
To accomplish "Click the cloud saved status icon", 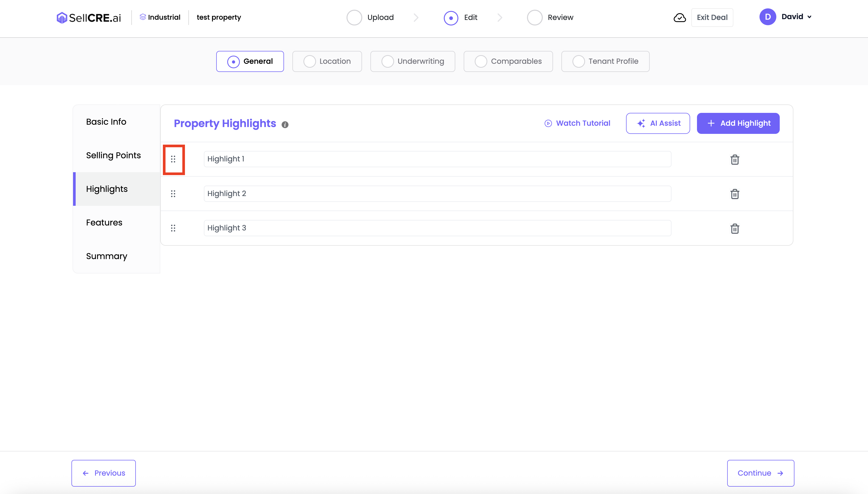I will [x=680, y=18].
